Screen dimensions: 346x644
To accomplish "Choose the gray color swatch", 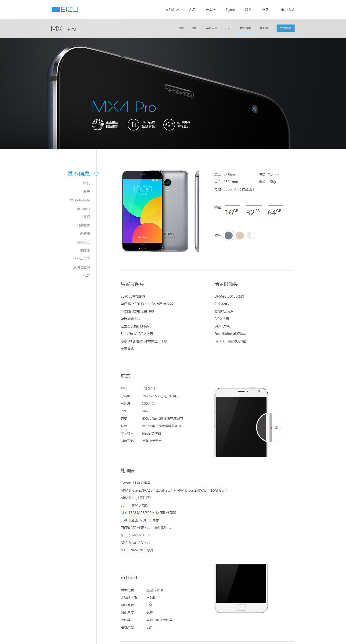I will (229, 236).
